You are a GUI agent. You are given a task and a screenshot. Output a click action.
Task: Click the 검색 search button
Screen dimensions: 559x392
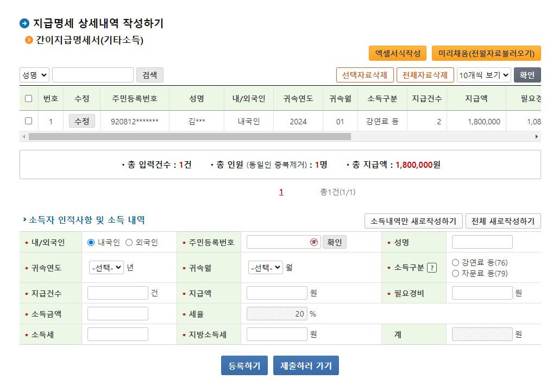click(150, 74)
